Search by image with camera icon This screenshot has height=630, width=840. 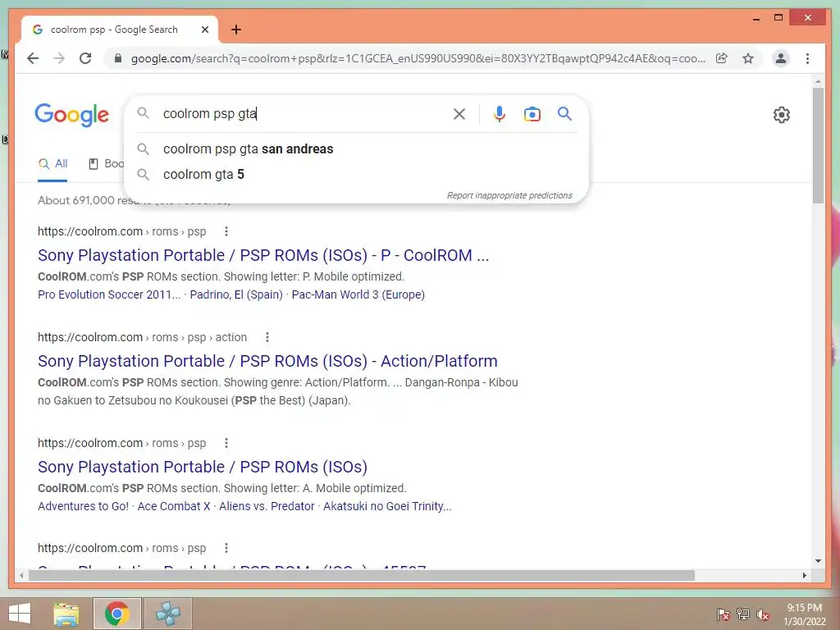point(532,113)
